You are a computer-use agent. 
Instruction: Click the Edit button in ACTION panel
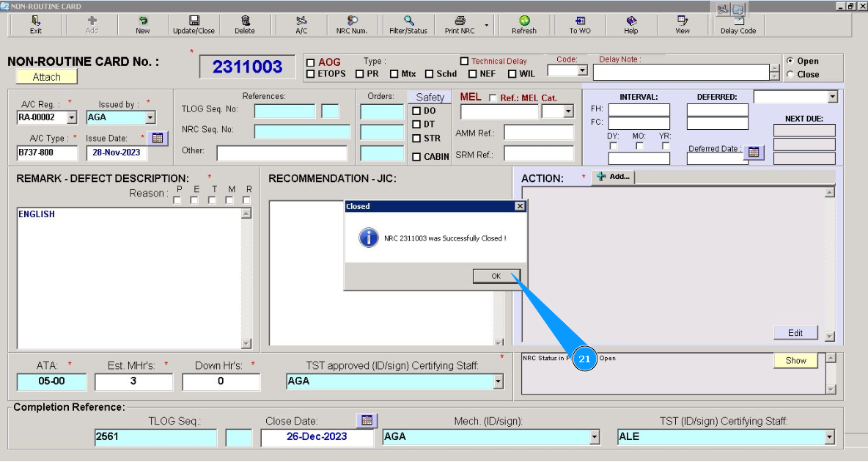pos(795,332)
